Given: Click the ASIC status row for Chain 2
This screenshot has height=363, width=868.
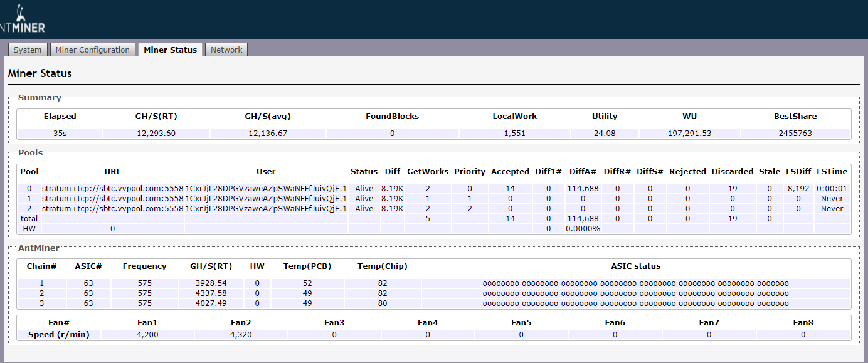Looking at the screenshot, I should pyautogui.click(x=635, y=293).
